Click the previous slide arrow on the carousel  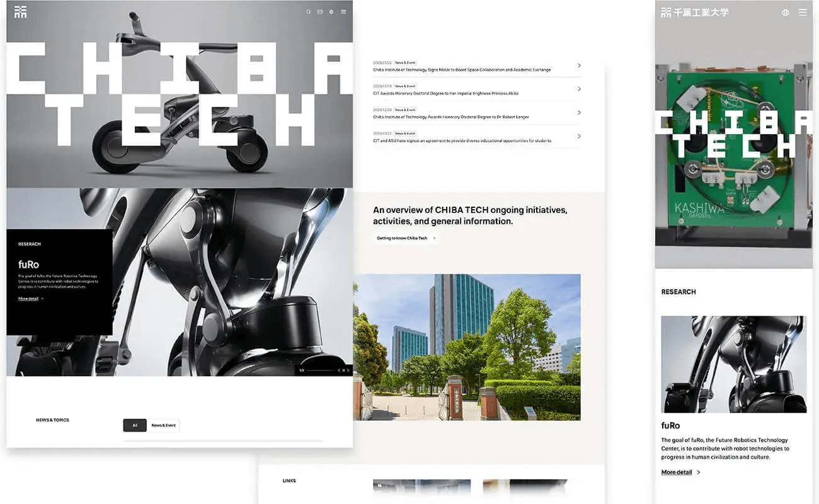tap(340, 370)
